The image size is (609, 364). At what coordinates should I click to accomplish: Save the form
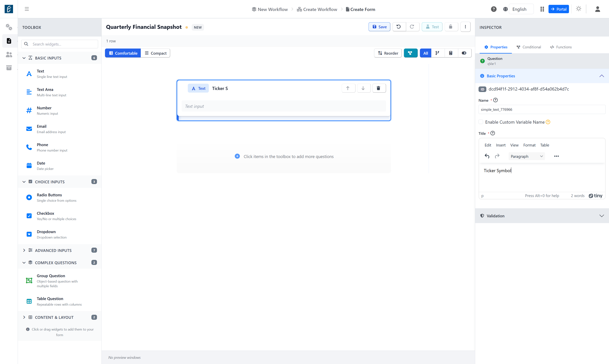coord(379,27)
